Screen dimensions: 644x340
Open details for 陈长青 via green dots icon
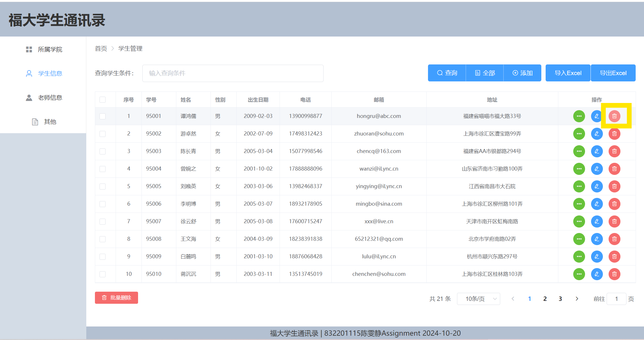(579, 151)
